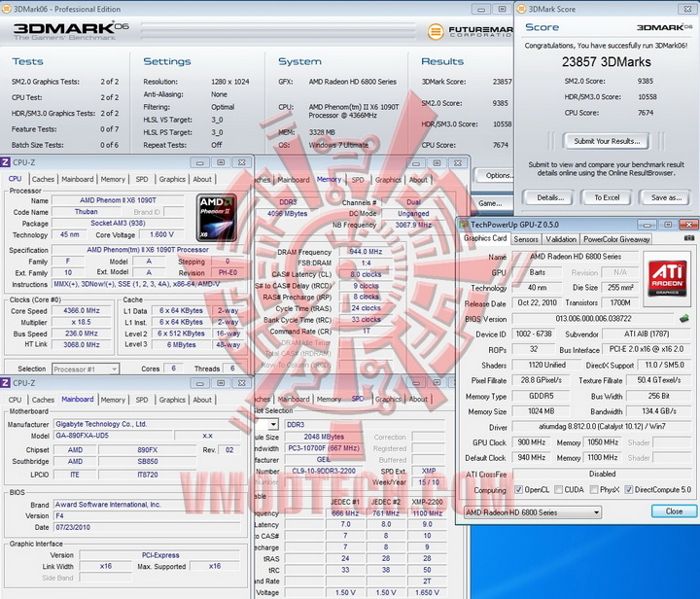
Task: Click the 23857 3DMarks score text
Action: tap(607, 61)
